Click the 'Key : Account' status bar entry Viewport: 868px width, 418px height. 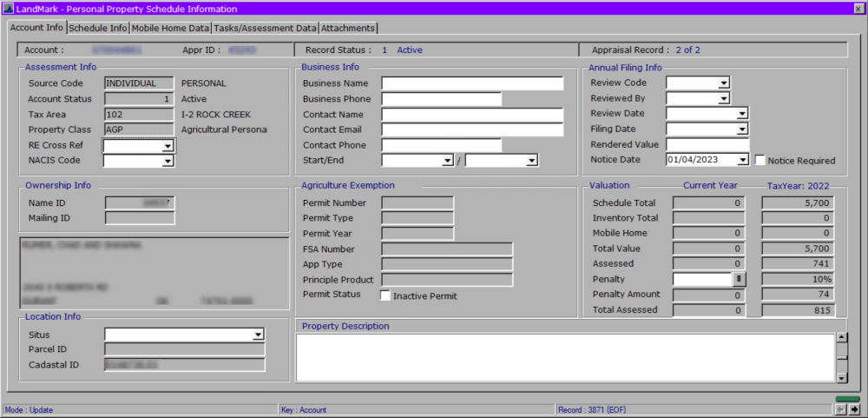pyautogui.click(x=304, y=410)
